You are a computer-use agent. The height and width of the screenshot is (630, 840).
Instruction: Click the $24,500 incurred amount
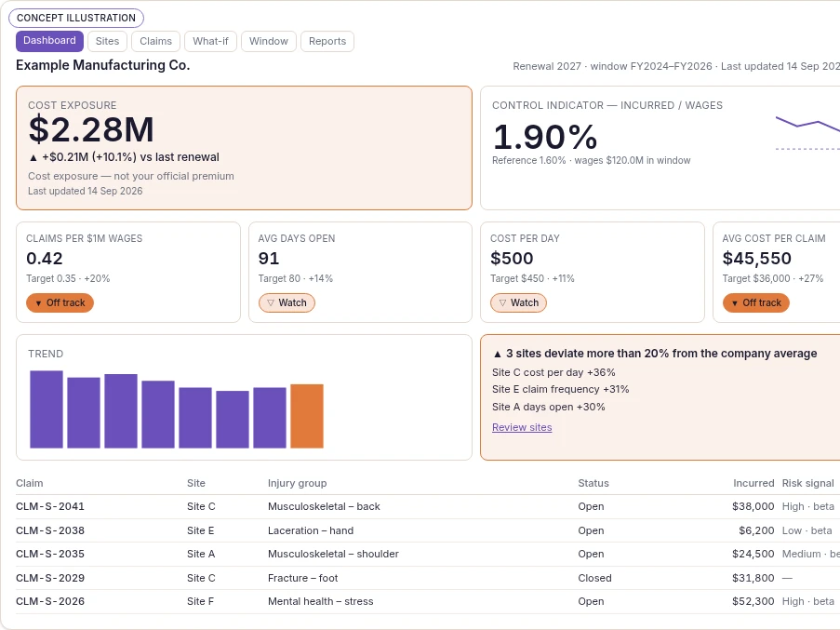tap(753, 554)
